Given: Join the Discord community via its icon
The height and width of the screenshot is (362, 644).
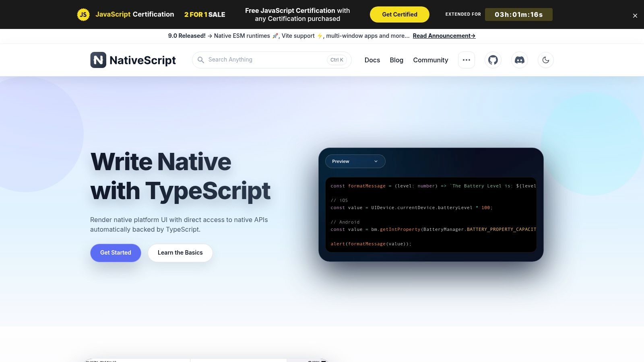Looking at the screenshot, I should (x=519, y=60).
